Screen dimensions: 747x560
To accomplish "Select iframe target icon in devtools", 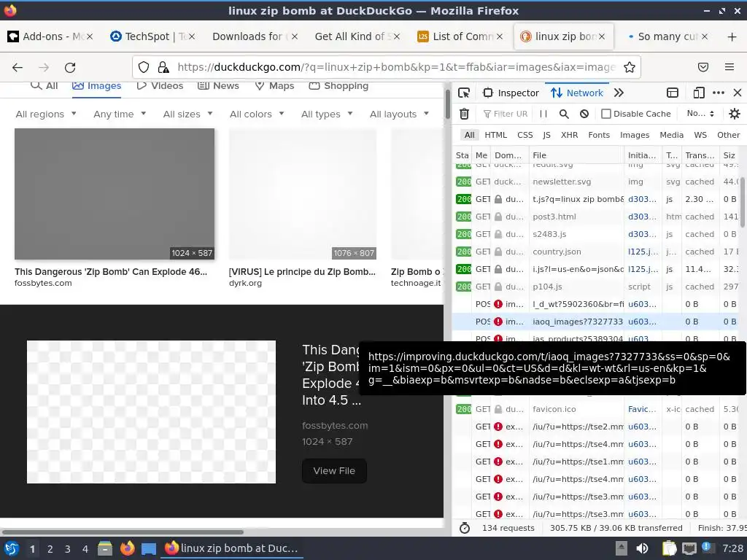I will tap(672, 93).
